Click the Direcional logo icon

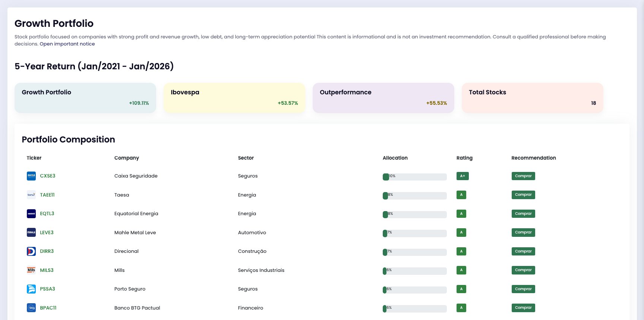click(31, 251)
